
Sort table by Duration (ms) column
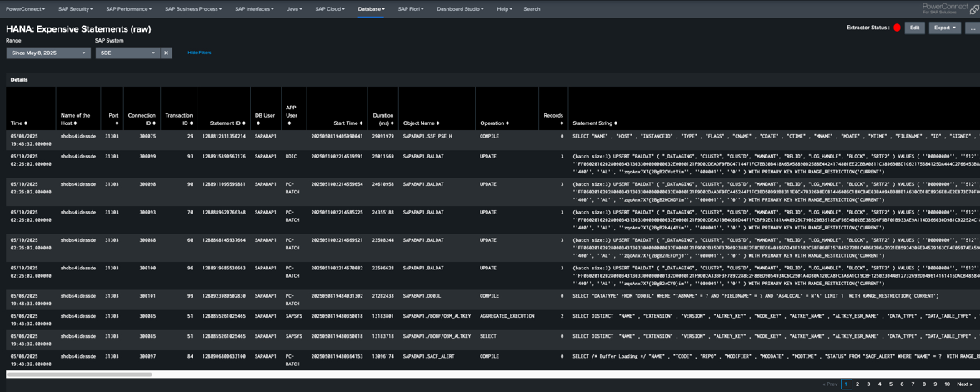(382, 118)
